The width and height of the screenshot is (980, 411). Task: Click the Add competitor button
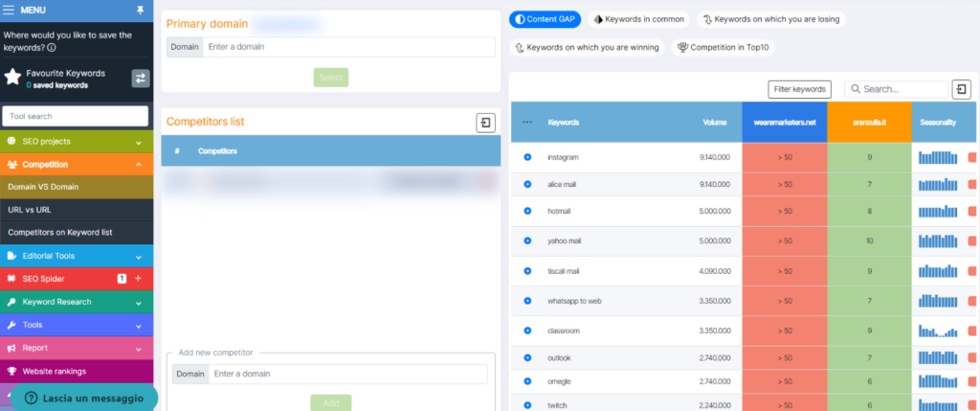tap(330, 402)
